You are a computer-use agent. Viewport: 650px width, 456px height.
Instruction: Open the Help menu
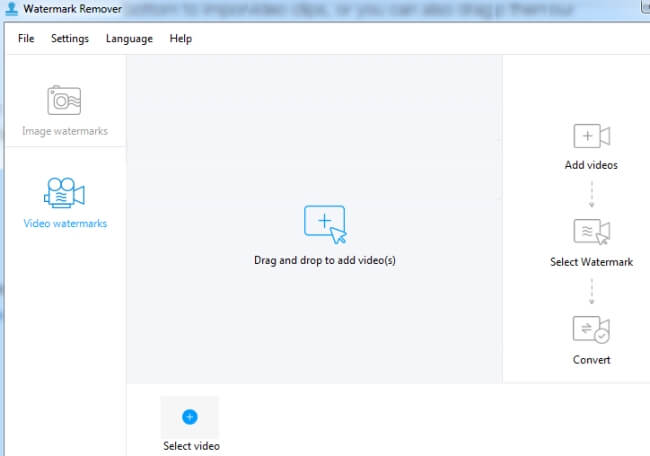coord(180,39)
